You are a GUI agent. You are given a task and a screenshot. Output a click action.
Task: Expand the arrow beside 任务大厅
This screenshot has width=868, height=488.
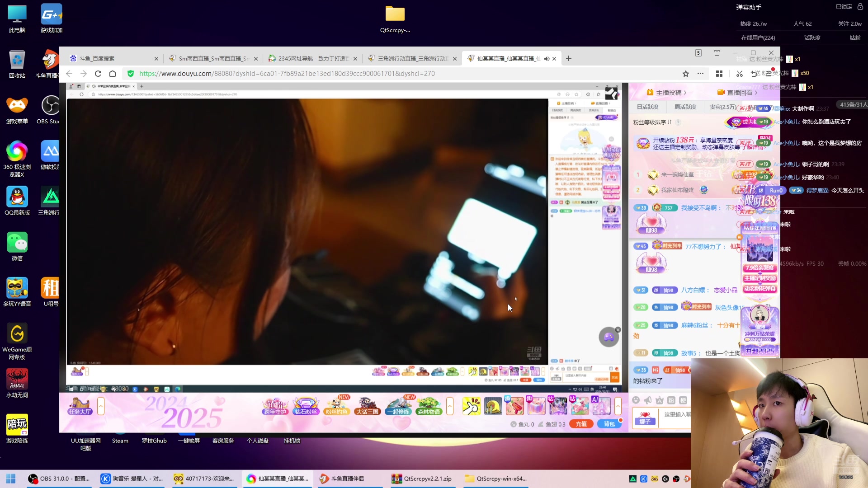click(101, 406)
